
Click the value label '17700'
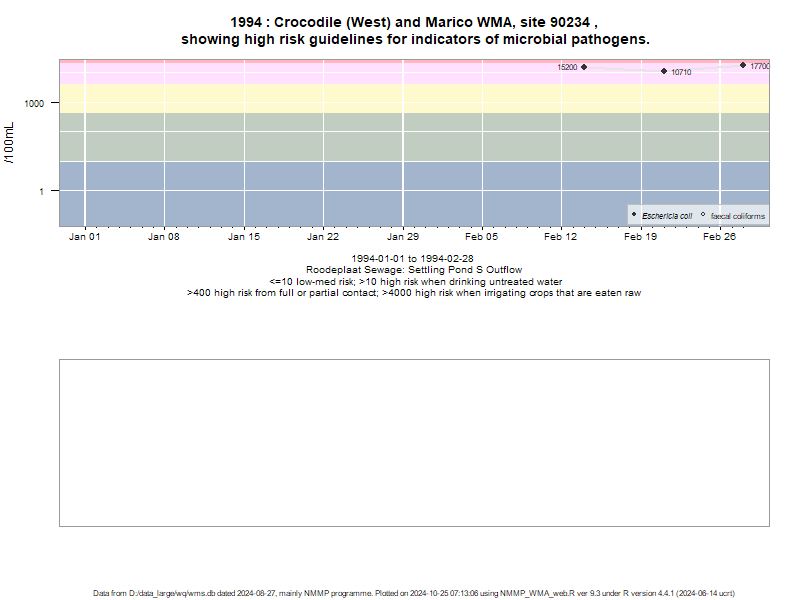click(x=760, y=66)
